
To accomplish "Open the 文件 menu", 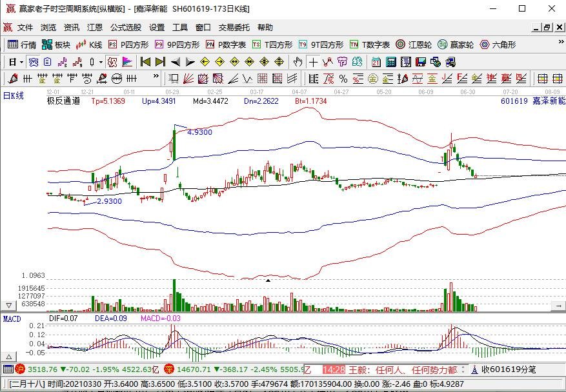I will tap(25, 28).
